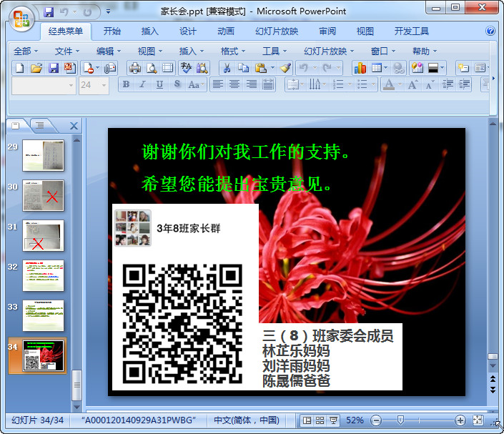The height and width of the screenshot is (434, 504).
Task: Zoom in with the plus button
Action: pos(460,420)
